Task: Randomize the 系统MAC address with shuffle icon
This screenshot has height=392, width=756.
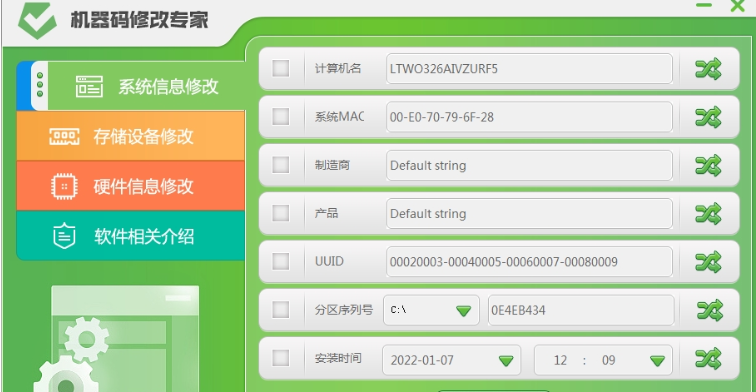Action: (x=708, y=117)
